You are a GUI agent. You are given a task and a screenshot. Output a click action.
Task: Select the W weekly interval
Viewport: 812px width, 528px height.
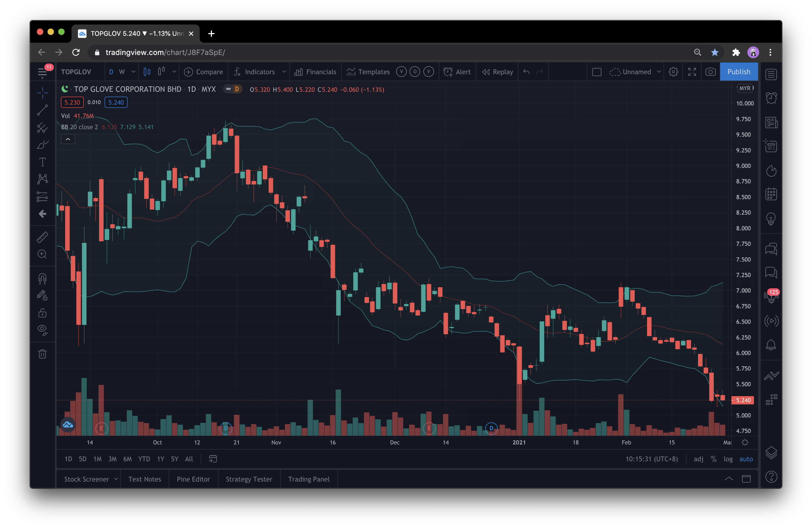tap(122, 72)
